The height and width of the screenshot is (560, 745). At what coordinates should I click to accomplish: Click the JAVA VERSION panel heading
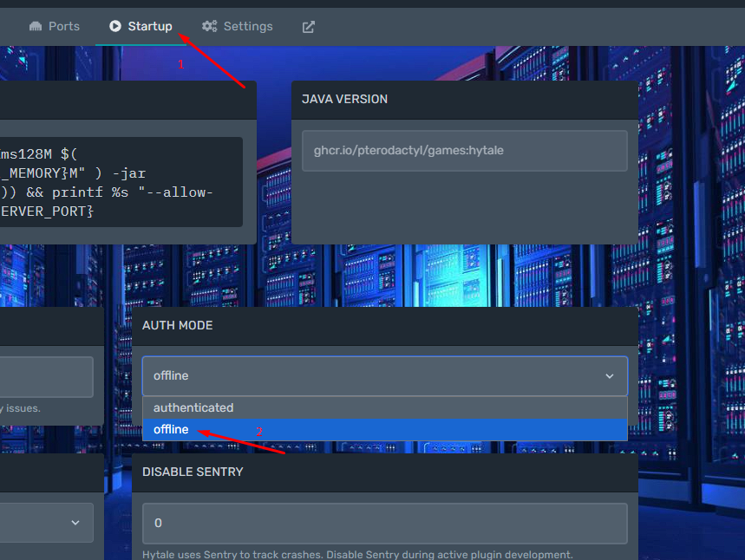344,100
